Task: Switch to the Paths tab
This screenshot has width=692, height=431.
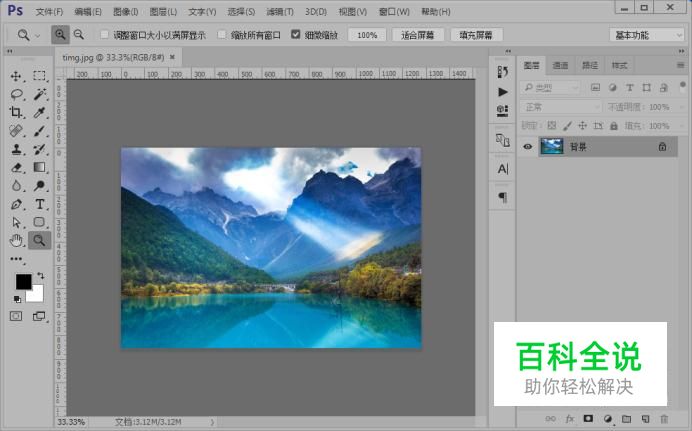Action: point(590,65)
